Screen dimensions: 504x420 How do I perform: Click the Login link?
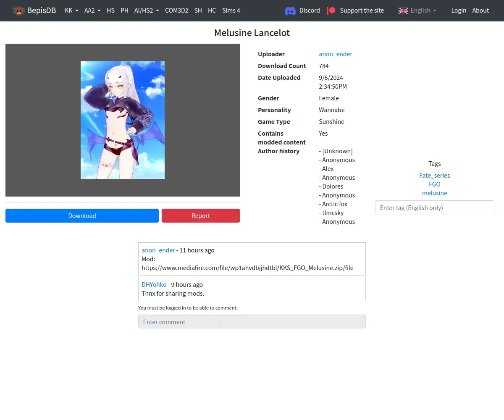tap(459, 10)
